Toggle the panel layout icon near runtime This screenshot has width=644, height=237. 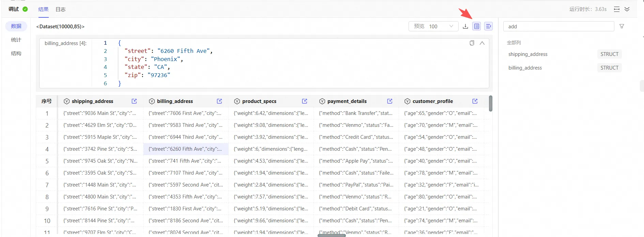617,9
